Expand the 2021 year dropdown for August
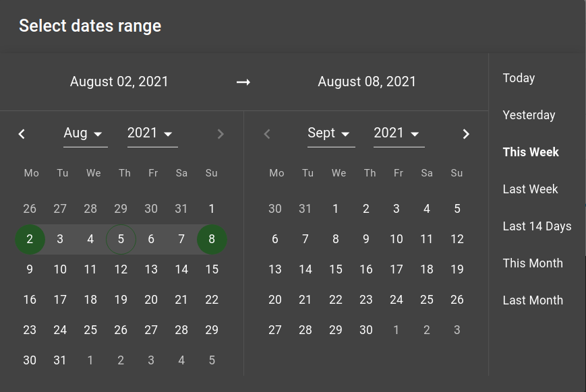The image size is (586, 392). click(152, 133)
